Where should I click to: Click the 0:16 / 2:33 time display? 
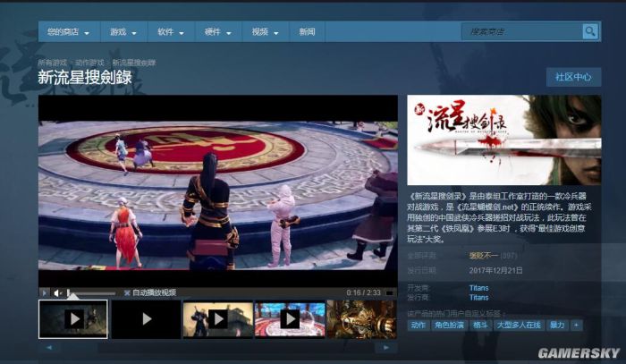coord(363,293)
